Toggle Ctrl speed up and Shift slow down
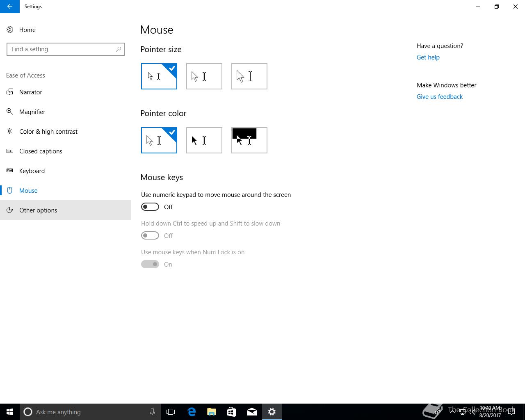The image size is (525, 420). (150, 236)
